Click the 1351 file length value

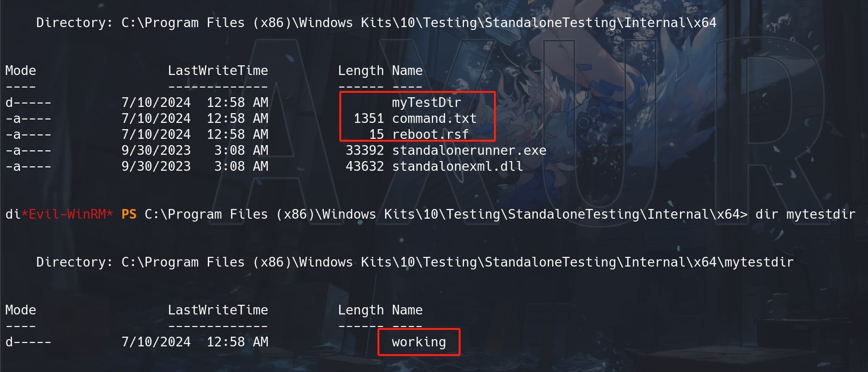(x=368, y=119)
